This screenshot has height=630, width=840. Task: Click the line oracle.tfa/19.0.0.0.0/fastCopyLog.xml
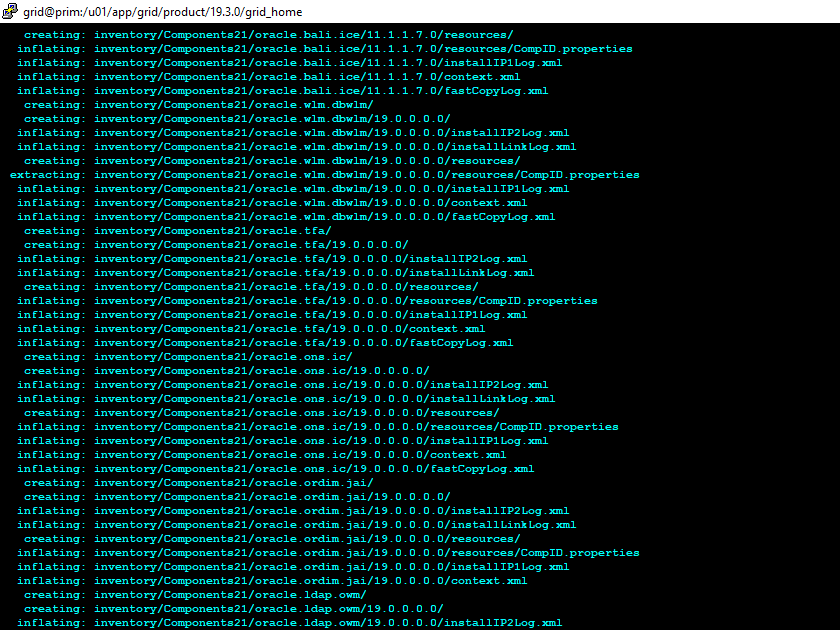265,343
